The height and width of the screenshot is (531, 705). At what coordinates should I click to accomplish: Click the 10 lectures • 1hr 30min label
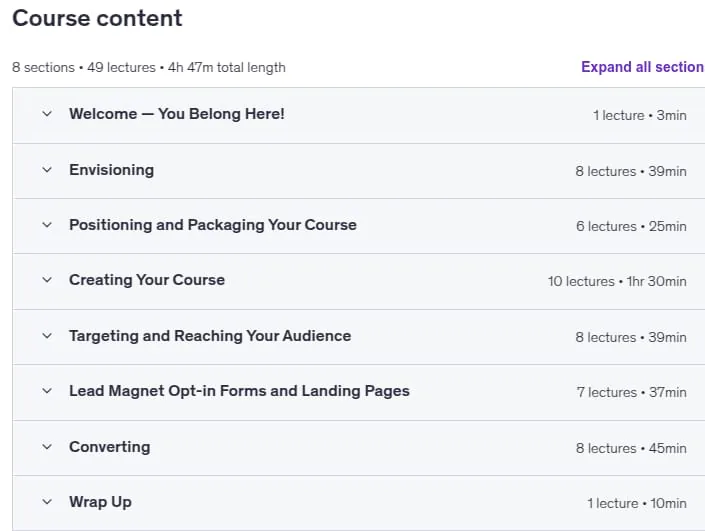tap(617, 281)
